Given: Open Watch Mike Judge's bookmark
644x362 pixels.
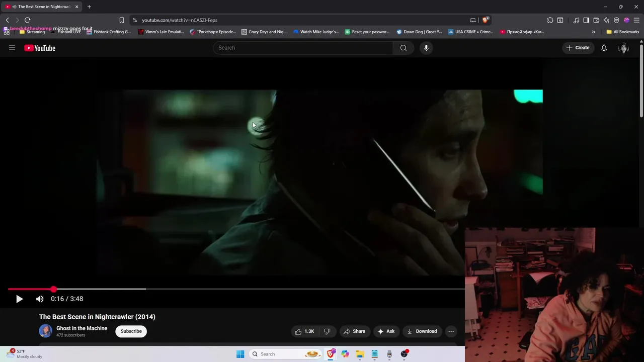Looking at the screenshot, I should click(316, 32).
